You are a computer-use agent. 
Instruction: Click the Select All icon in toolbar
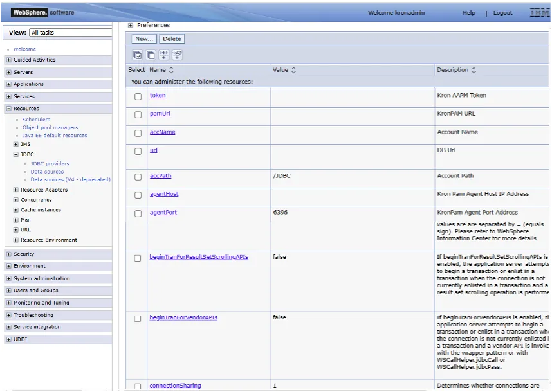point(137,55)
